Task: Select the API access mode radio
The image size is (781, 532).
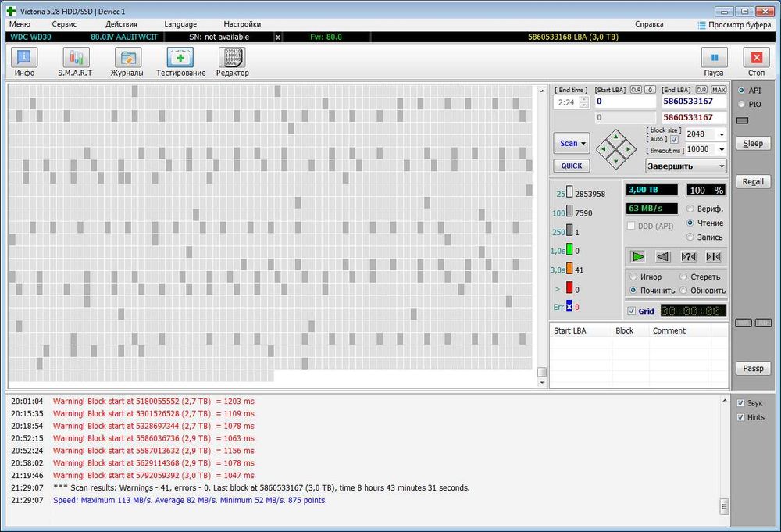Action: pyautogui.click(x=741, y=90)
